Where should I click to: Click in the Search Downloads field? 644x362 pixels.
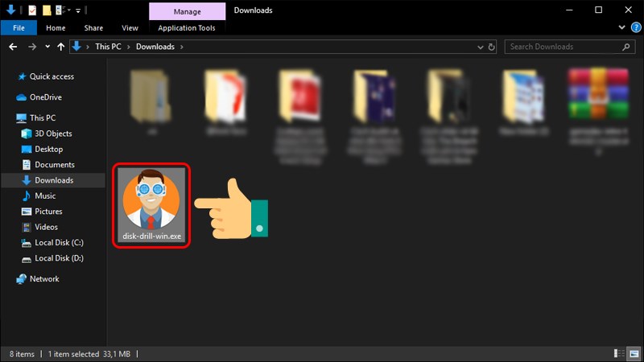tap(568, 47)
